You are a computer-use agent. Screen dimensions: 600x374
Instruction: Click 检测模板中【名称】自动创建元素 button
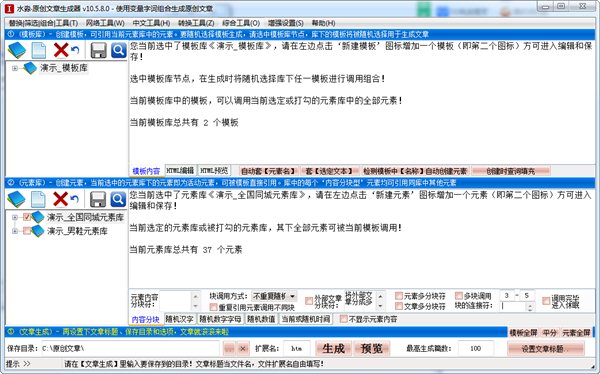click(x=415, y=171)
